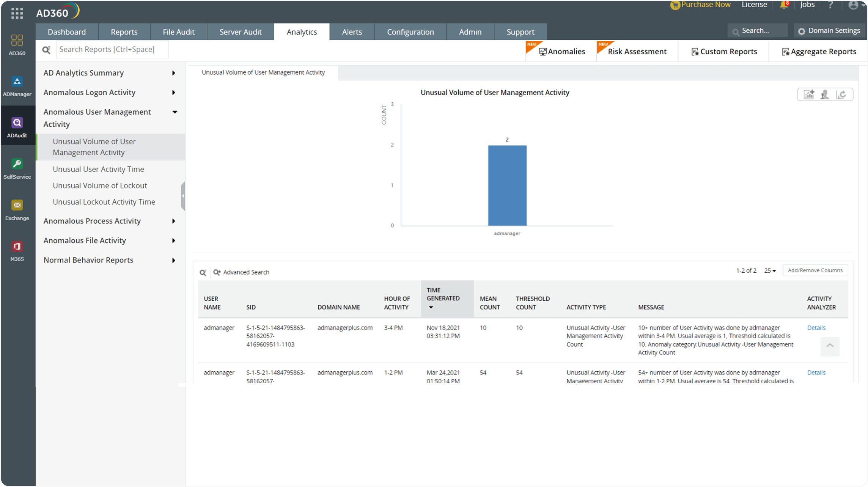This screenshot has width=868, height=487.
Task: Open the Configuration tab
Action: pos(410,32)
